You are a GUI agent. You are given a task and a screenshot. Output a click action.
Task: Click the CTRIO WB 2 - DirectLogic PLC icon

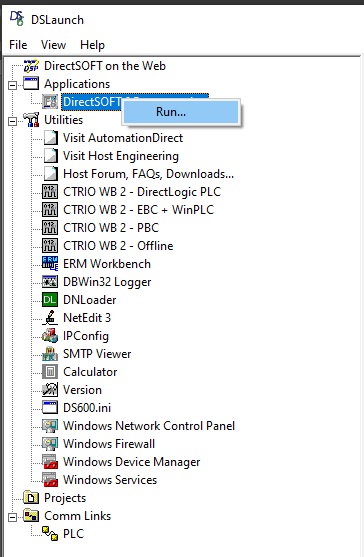tap(50, 192)
